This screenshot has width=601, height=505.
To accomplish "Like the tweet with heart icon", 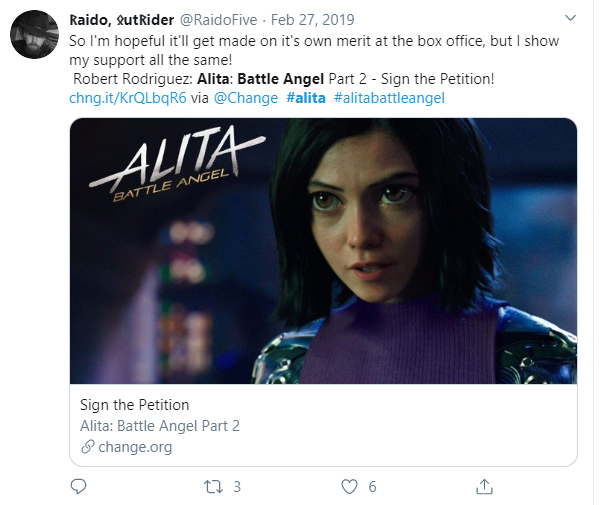I will pyautogui.click(x=349, y=487).
